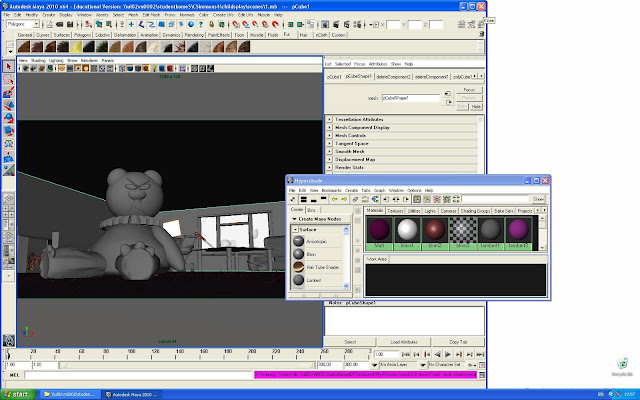Open the Shading menu in viewport panel

pyautogui.click(x=38, y=60)
